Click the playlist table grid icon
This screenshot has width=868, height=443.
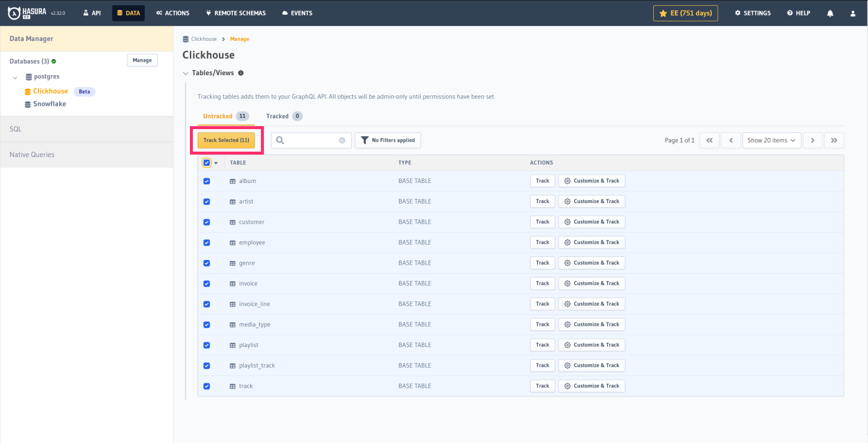click(x=233, y=345)
